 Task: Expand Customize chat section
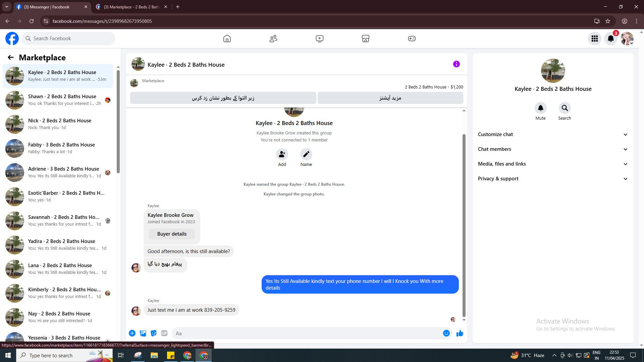pyautogui.click(x=553, y=134)
